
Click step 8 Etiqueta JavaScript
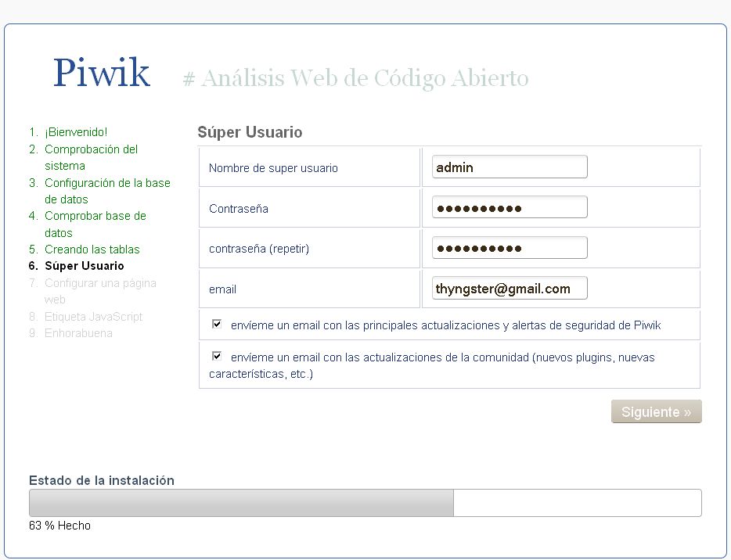click(x=93, y=317)
